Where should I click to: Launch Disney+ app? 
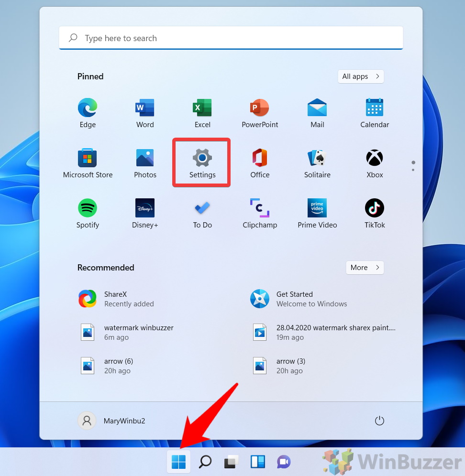pyautogui.click(x=145, y=213)
